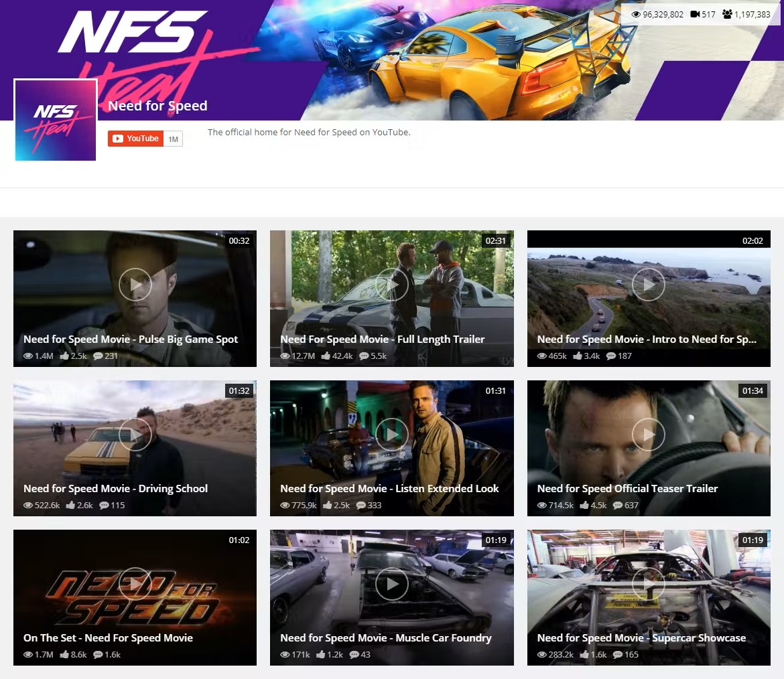Play the Official Teaser Trailer video
Image resolution: width=784 pixels, height=679 pixels.
pyautogui.click(x=649, y=434)
